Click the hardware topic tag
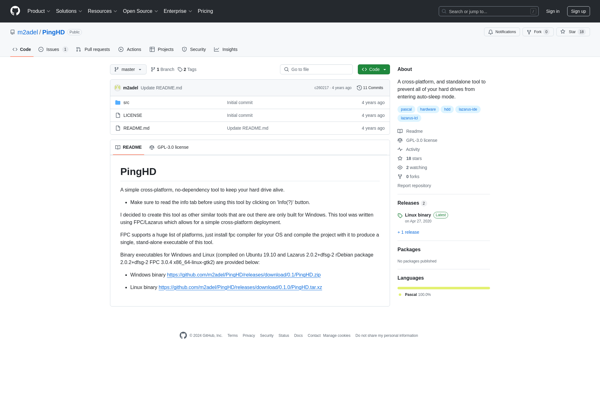 [x=428, y=109]
